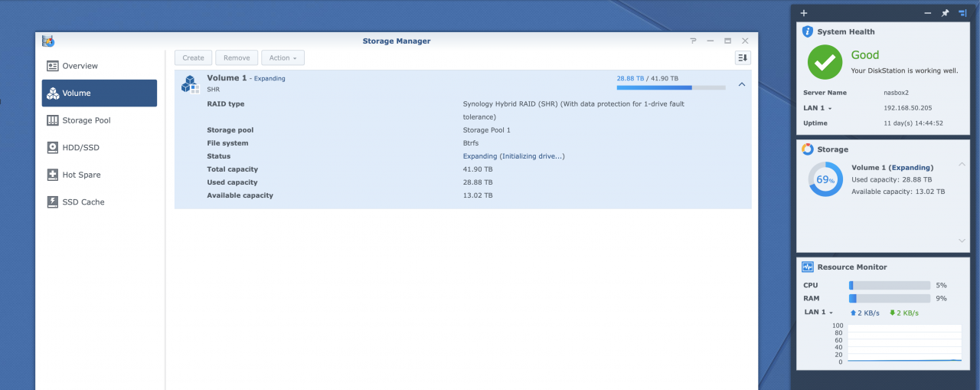
Task: Click the widget panel dock layout icon
Action: pos(962,13)
